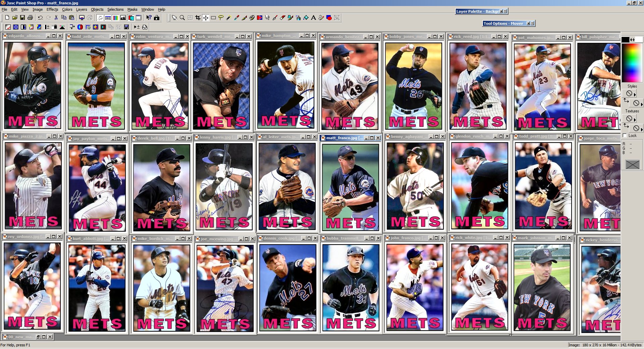Viewport: 644px width, 349px height.
Task: Select the Freehand lasso tool
Action: click(221, 18)
